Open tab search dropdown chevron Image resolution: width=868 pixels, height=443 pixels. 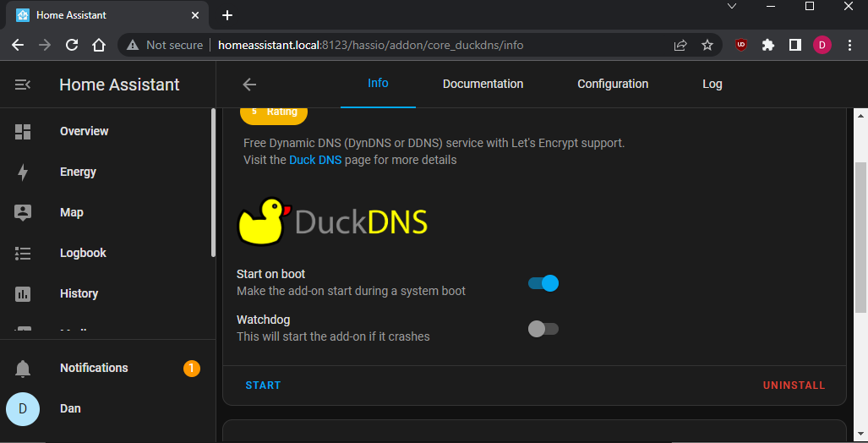coord(732,6)
